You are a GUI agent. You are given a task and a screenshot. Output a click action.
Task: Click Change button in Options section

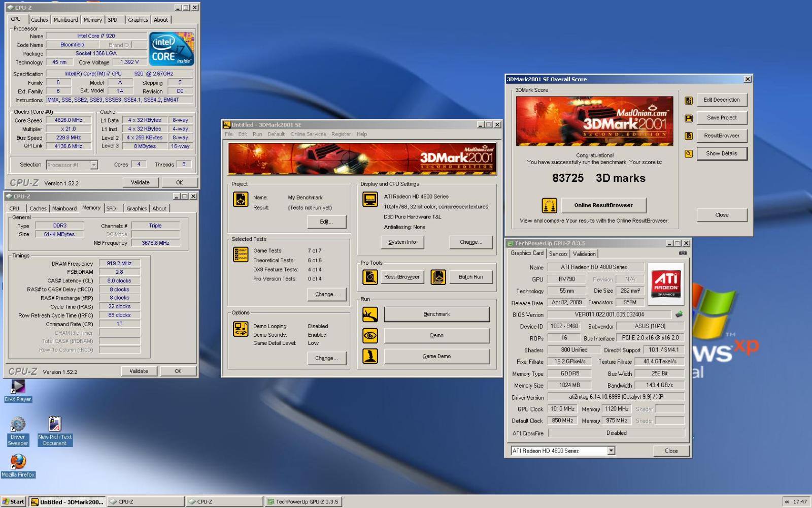pyautogui.click(x=326, y=359)
